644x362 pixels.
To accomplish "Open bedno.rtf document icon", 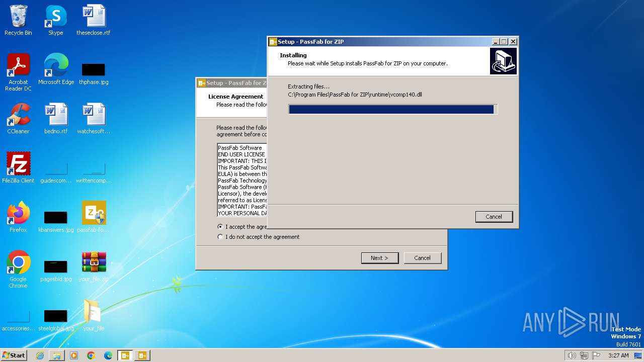I will tap(56, 119).
